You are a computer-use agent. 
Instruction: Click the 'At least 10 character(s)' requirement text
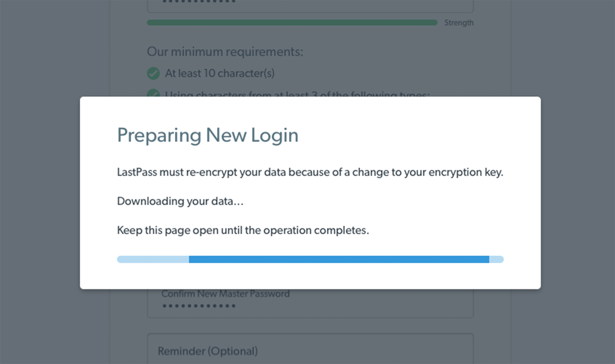(219, 73)
